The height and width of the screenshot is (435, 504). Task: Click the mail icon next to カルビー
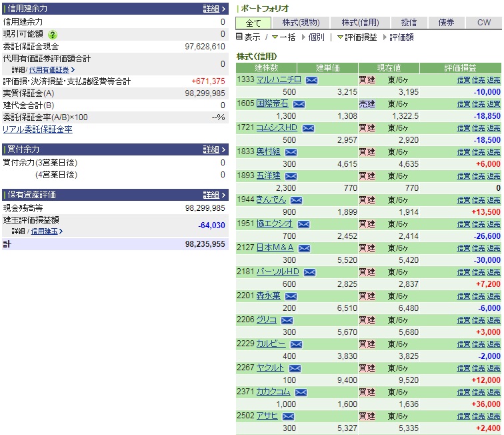(x=296, y=344)
